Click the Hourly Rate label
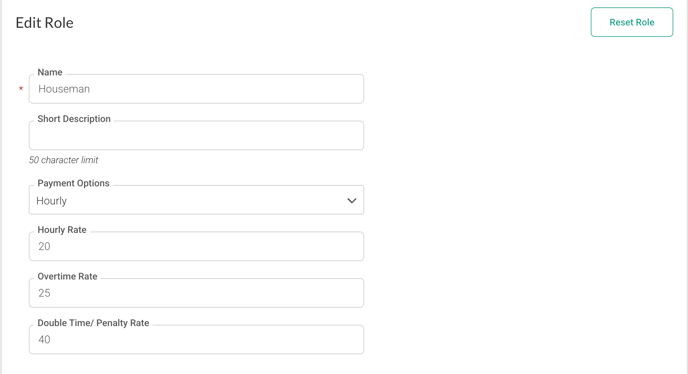688x374 pixels. click(x=62, y=230)
